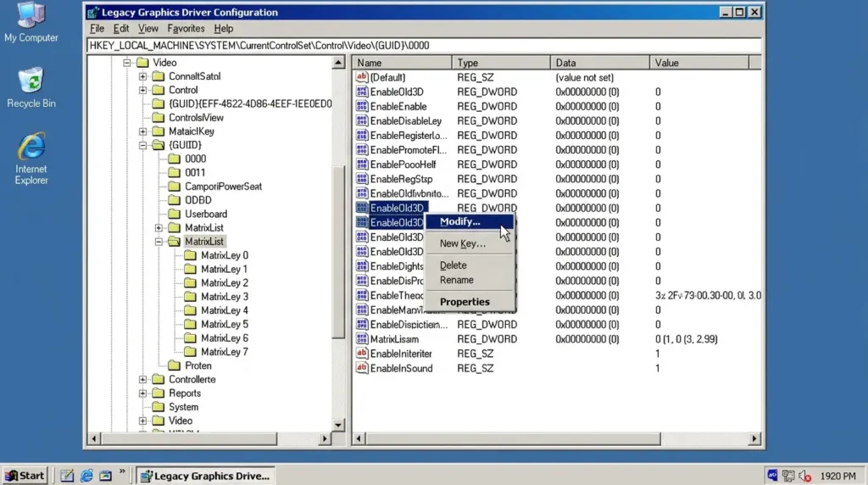Select the EnablePromoteFl... value row
Image resolution: width=868 pixels, height=485 pixels.
coord(556,150)
